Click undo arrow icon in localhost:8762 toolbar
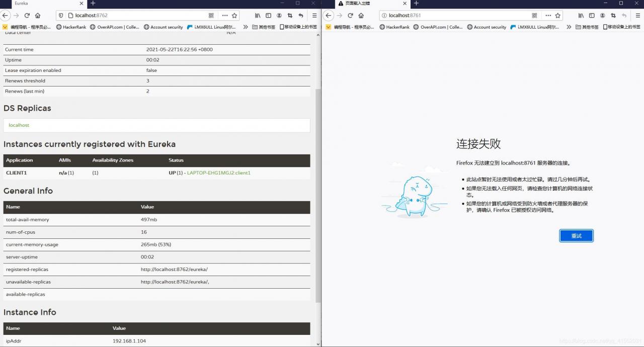 [x=301, y=16]
